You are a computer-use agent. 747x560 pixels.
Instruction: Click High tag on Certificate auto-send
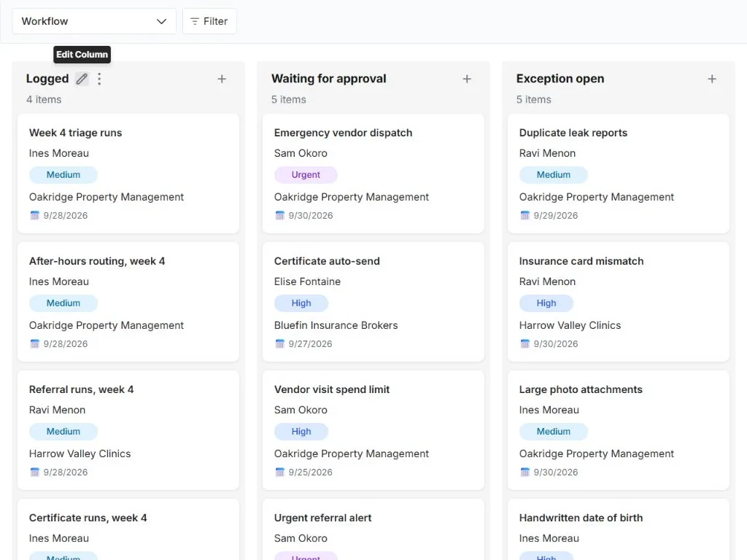tap(301, 303)
